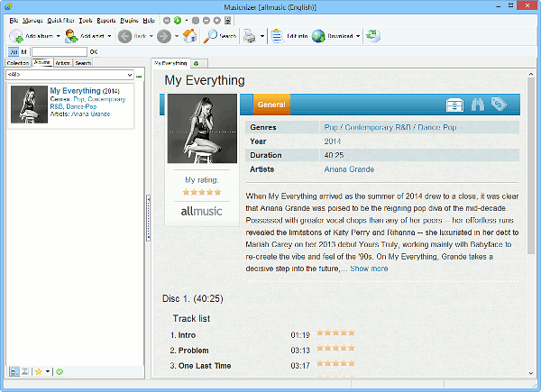Switch to detailed list view icon
The width and height of the screenshot is (541, 392).
pos(14,371)
